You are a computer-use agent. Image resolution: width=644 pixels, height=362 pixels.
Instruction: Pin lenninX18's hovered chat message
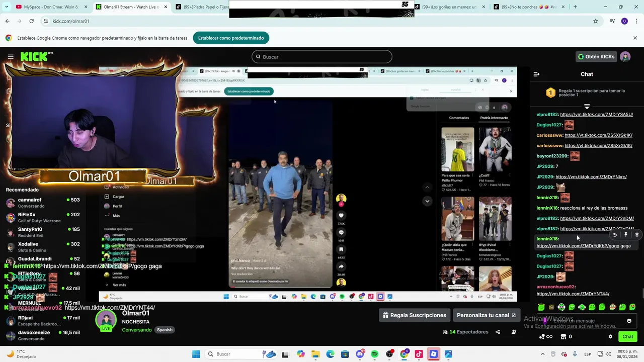click(x=625, y=235)
